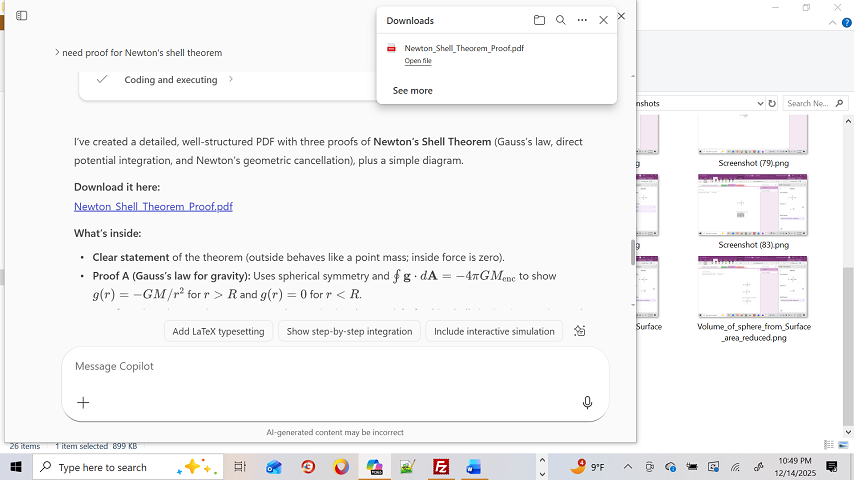
Task: Open the suggestions settings icon beside prompts
Action: click(579, 331)
